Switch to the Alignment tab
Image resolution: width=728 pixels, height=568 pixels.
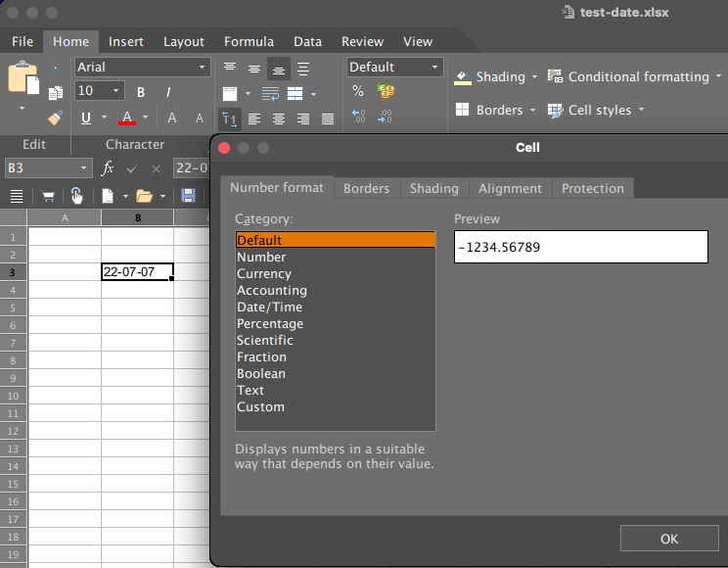(510, 188)
